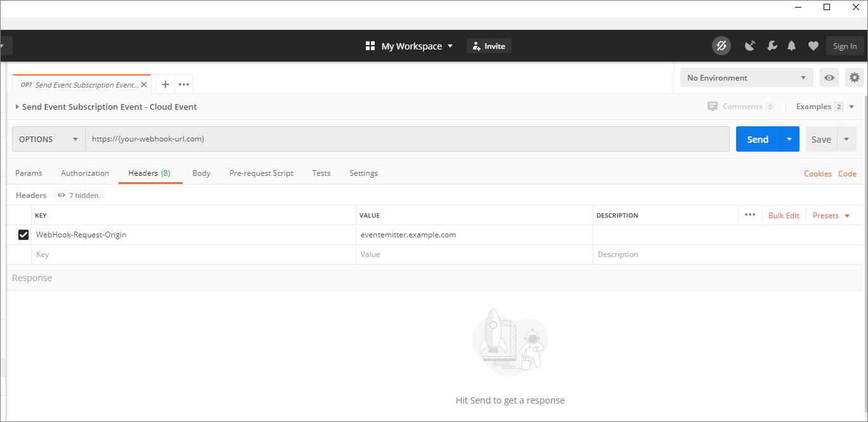The image size is (868, 422).
Task: Click the environment quick look eye icon
Action: pyautogui.click(x=829, y=77)
